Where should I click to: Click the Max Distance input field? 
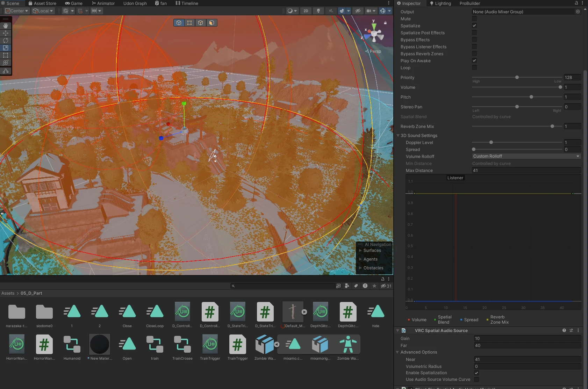tap(526, 171)
